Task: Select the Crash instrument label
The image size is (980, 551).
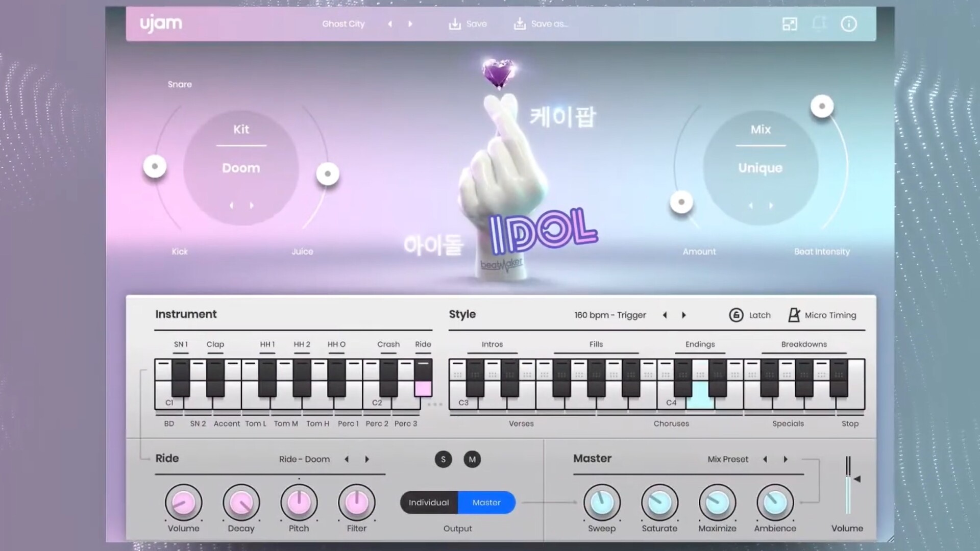Action: (x=388, y=344)
